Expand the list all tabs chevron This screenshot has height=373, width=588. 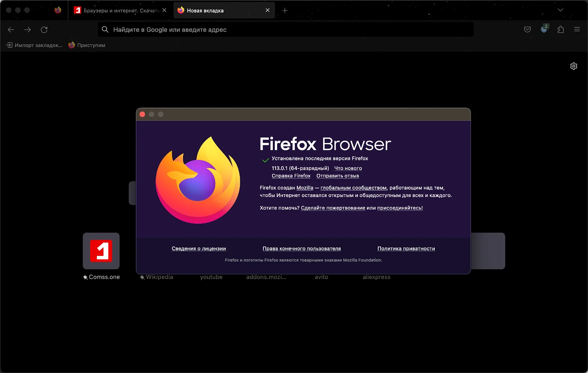pos(561,10)
